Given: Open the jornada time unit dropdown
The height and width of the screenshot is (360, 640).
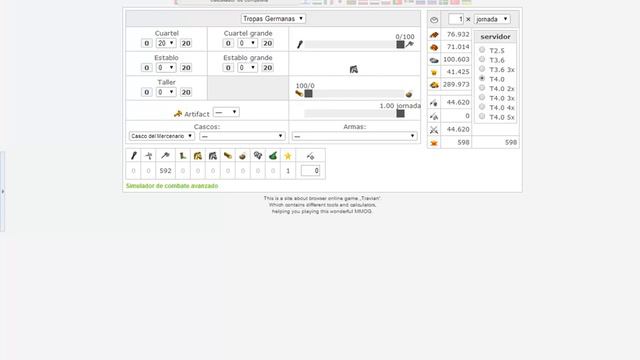Looking at the screenshot, I should 492,19.
